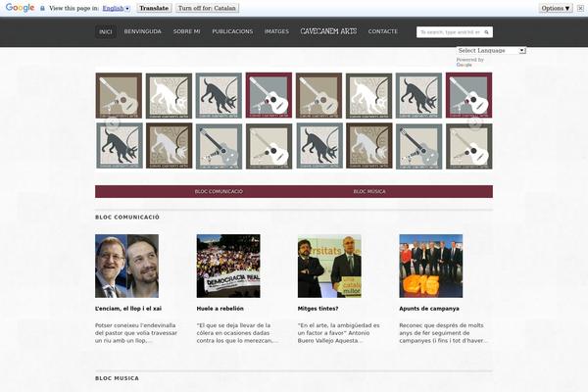
Task: Open the BENVINGUDA page
Action: point(142,31)
